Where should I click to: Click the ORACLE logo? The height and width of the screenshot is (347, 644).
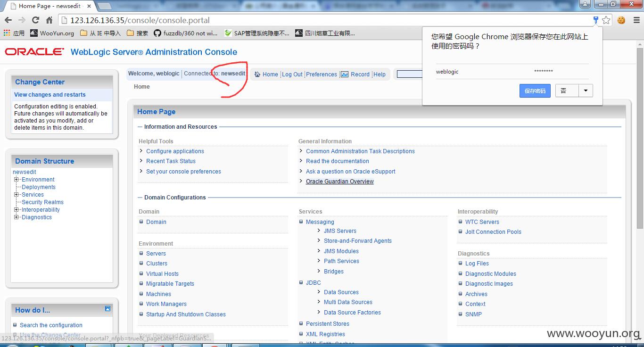34,52
